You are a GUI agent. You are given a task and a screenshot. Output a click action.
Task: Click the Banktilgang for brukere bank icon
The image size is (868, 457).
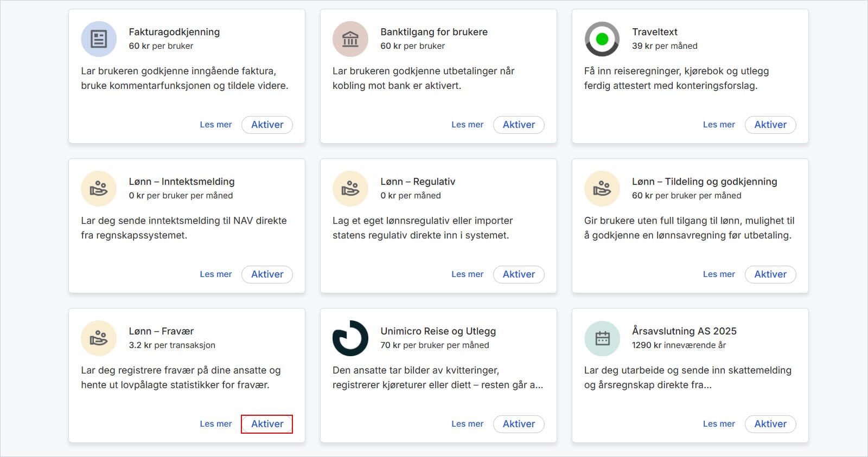pyautogui.click(x=350, y=39)
